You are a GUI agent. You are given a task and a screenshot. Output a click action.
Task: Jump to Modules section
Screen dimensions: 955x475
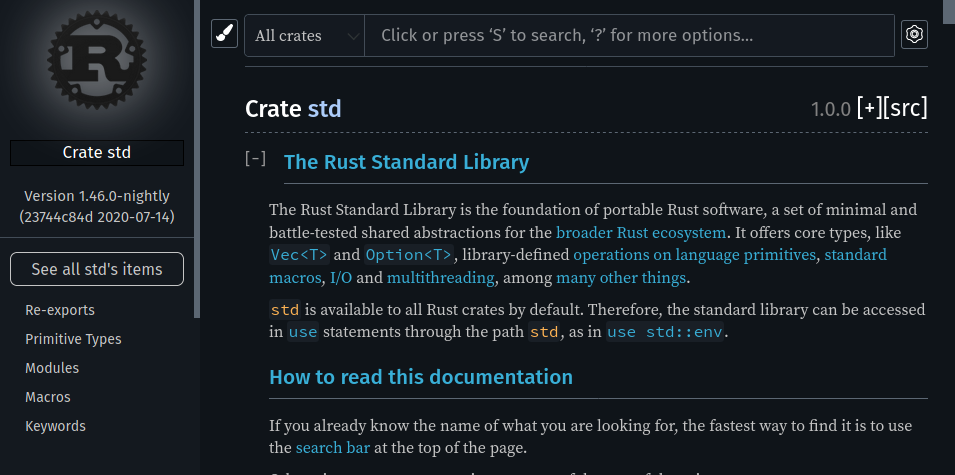click(x=52, y=368)
